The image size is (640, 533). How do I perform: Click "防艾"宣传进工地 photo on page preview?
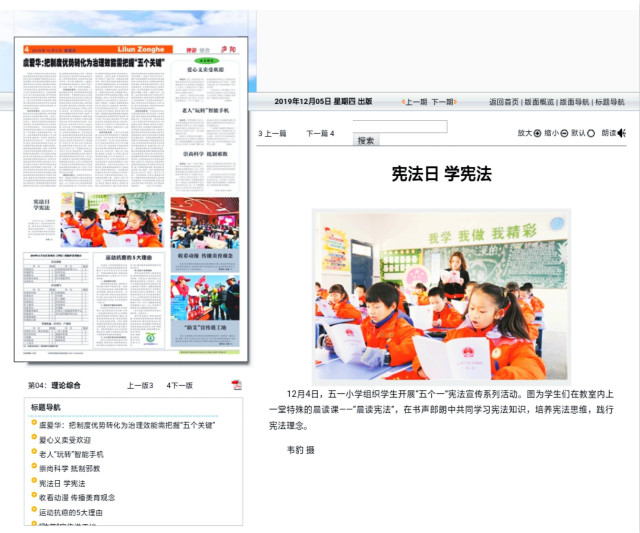[x=205, y=298]
